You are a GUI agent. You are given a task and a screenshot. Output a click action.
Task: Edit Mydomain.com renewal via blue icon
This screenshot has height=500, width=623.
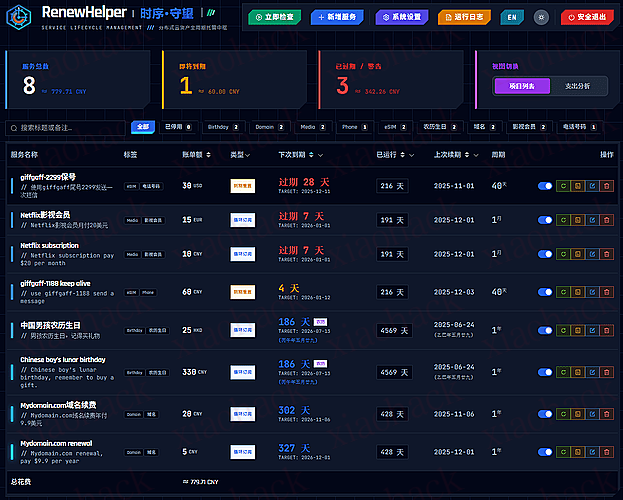[592, 452]
